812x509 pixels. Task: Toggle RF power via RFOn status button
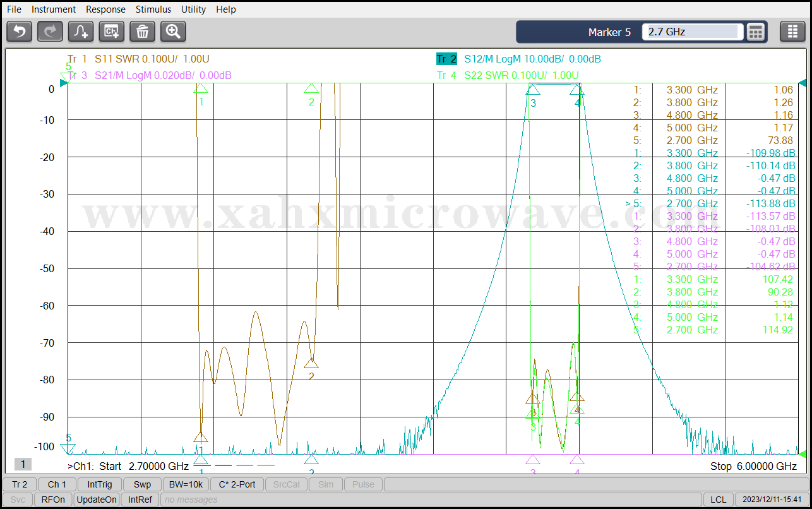[x=53, y=500]
